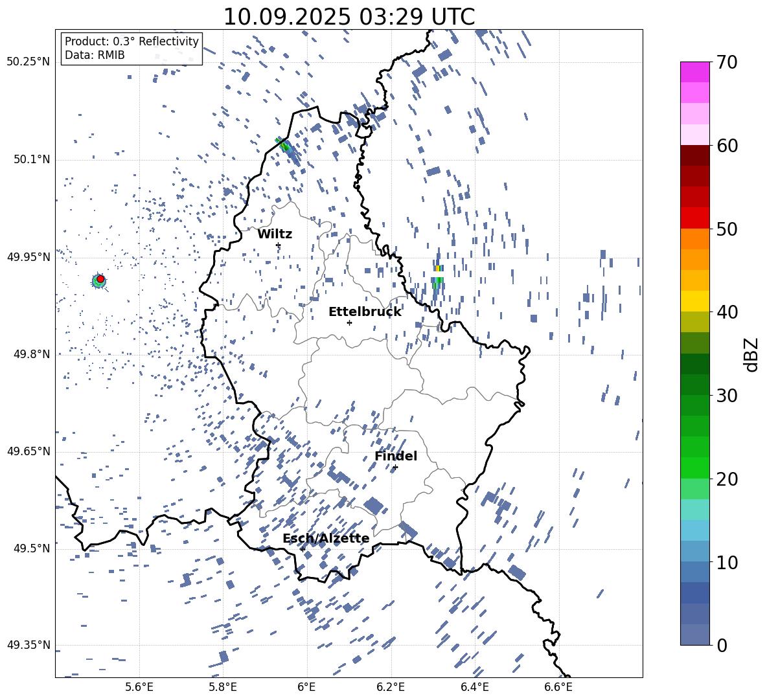Click the 50.1°N latitude label
This screenshot has height=700, width=767.
pos(32,159)
